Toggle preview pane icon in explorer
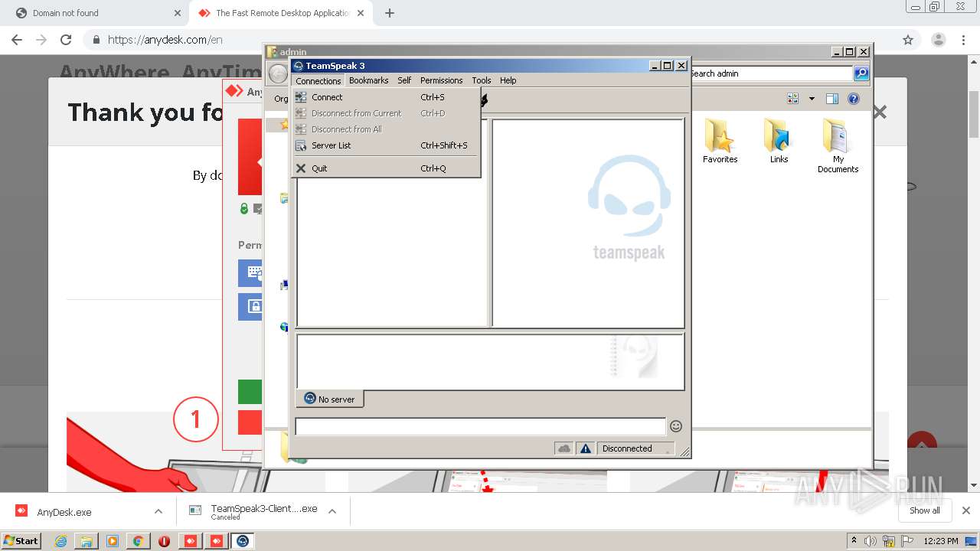The width and height of the screenshot is (980, 551). coord(832,99)
